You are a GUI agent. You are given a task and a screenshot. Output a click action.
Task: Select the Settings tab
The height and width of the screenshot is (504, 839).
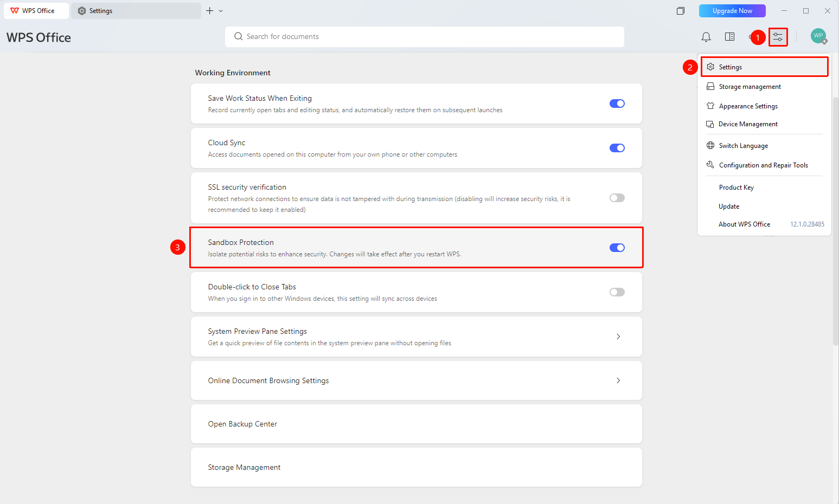pyautogui.click(x=136, y=11)
